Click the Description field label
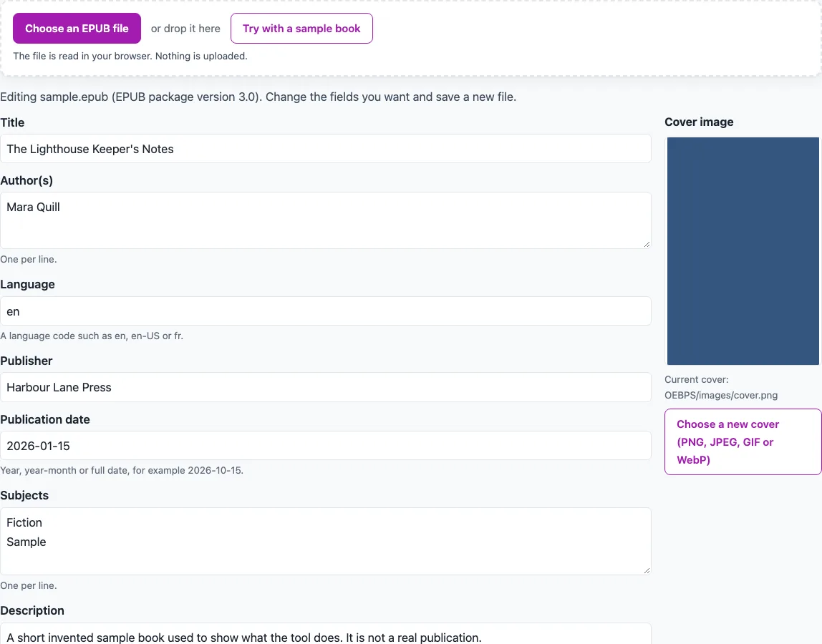The width and height of the screenshot is (822, 644). pyautogui.click(x=32, y=611)
